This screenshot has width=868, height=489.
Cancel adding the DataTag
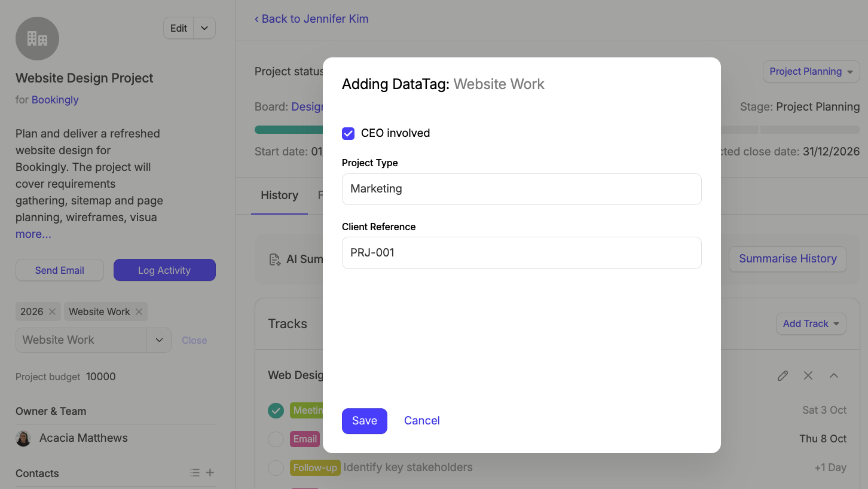(422, 421)
